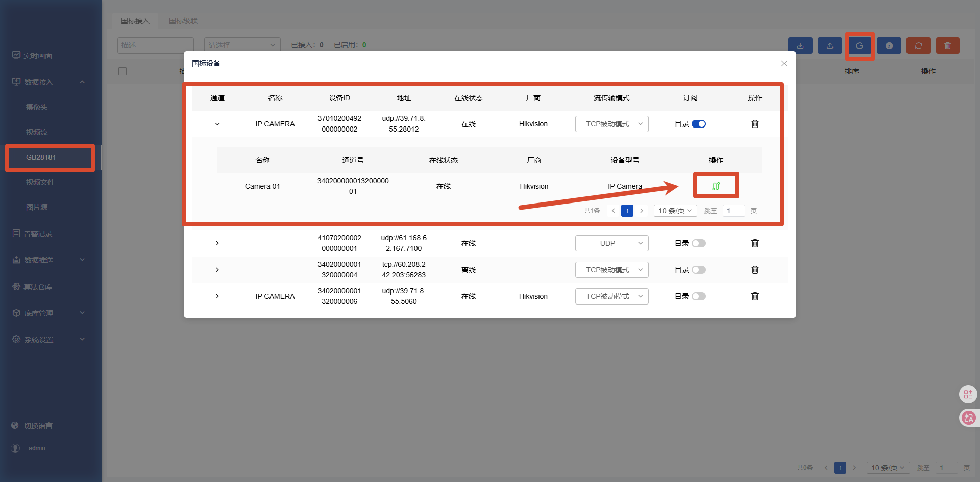Open the bottom-right 10 条/页 page size selector

[x=888, y=468]
